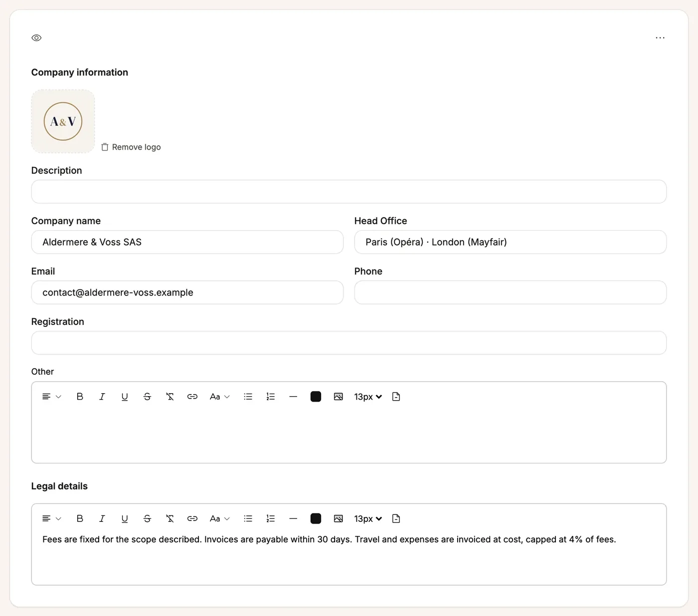The image size is (698, 616).
Task: Toggle underline in the Other editor
Action: (x=125, y=397)
